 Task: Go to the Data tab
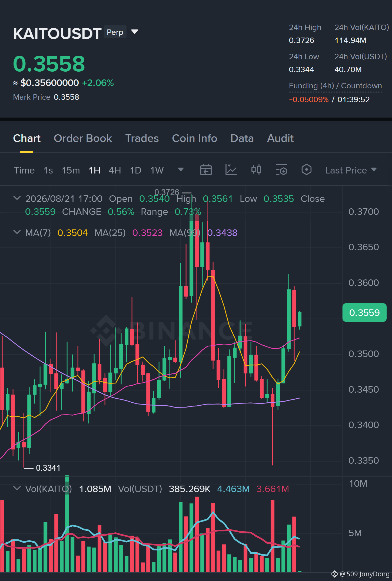(x=242, y=138)
